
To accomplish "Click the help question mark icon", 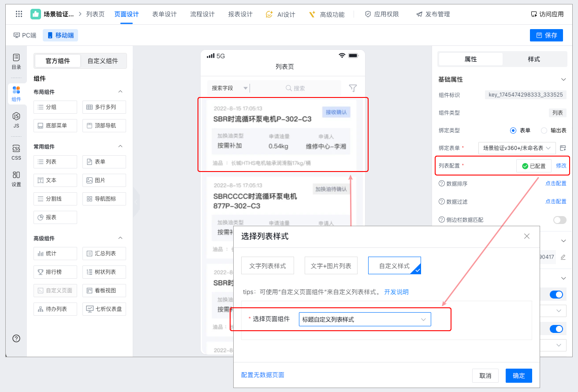I will [x=16, y=338].
